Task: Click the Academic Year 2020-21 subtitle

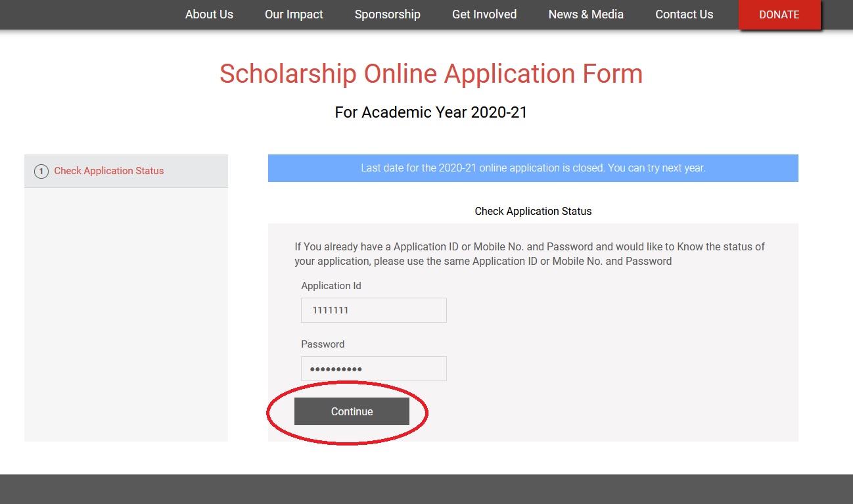Action: 431,112
